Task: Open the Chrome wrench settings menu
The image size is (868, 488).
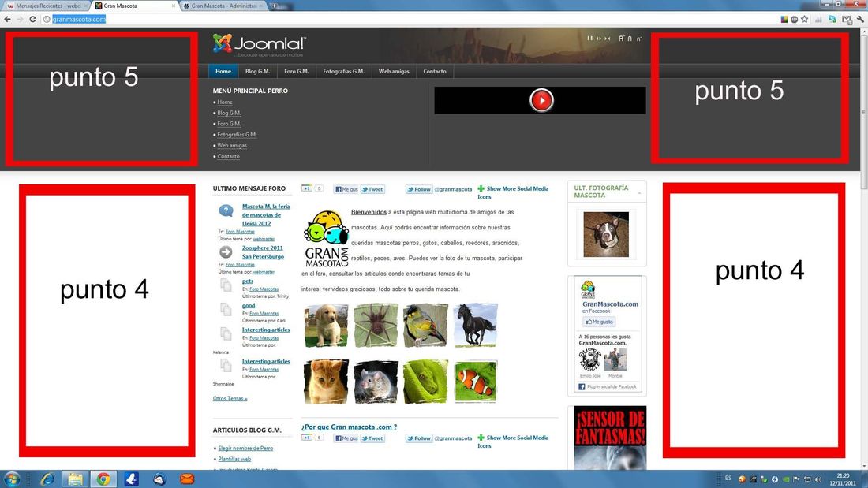Action: [x=860, y=20]
